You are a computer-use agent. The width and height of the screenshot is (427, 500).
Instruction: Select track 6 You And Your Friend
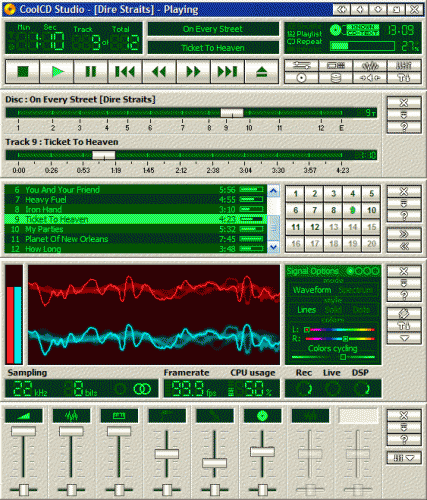click(135, 190)
